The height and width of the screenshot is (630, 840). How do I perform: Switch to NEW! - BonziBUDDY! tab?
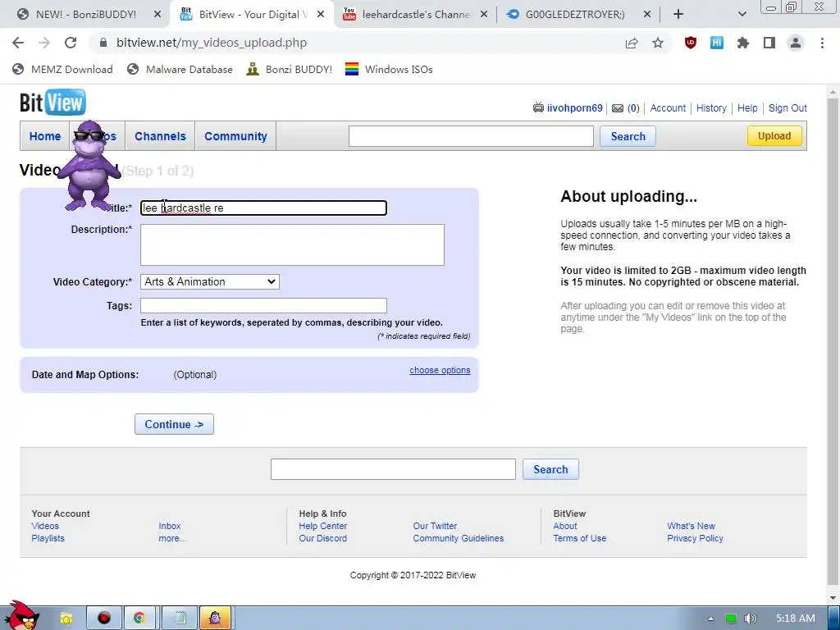[85, 15]
